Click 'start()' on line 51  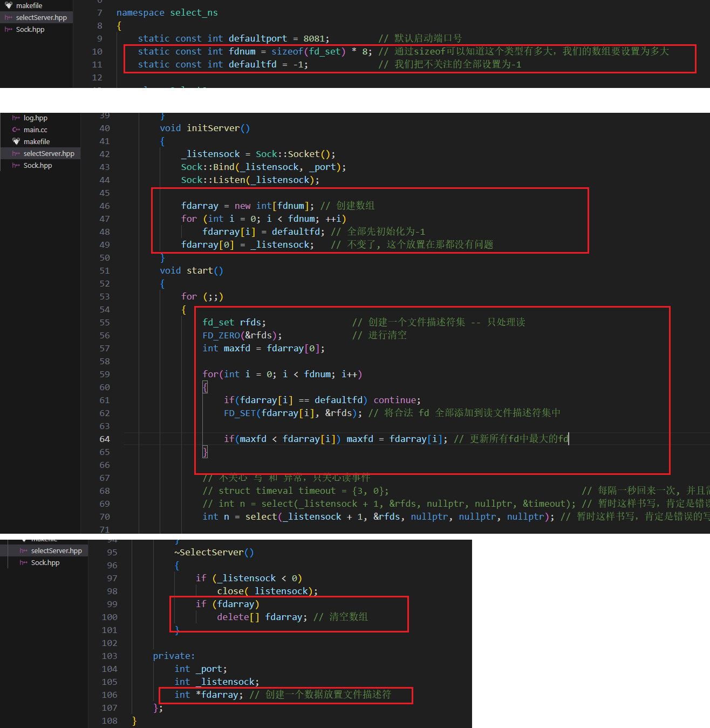point(205,270)
